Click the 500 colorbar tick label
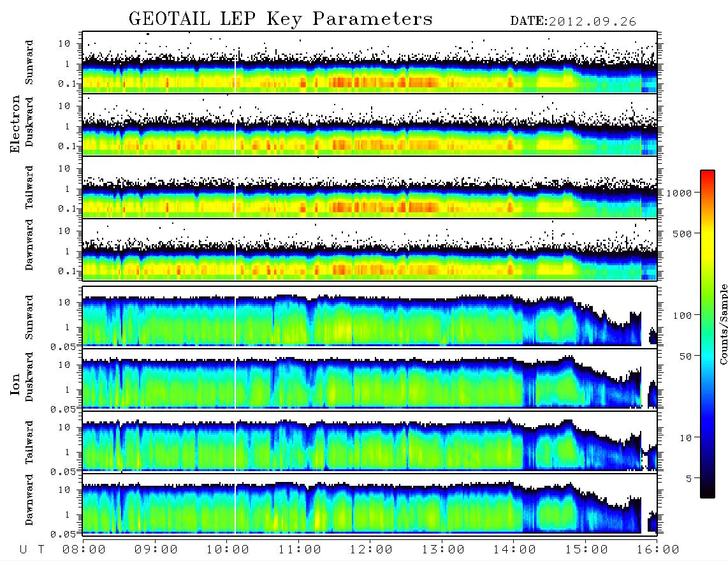This screenshot has width=728, height=561. coord(683,233)
